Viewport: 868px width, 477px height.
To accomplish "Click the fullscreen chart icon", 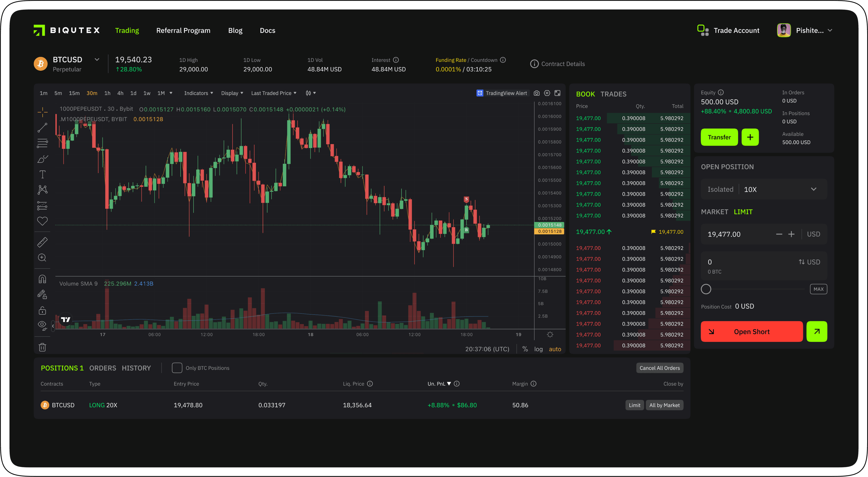I will click(558, 93).
